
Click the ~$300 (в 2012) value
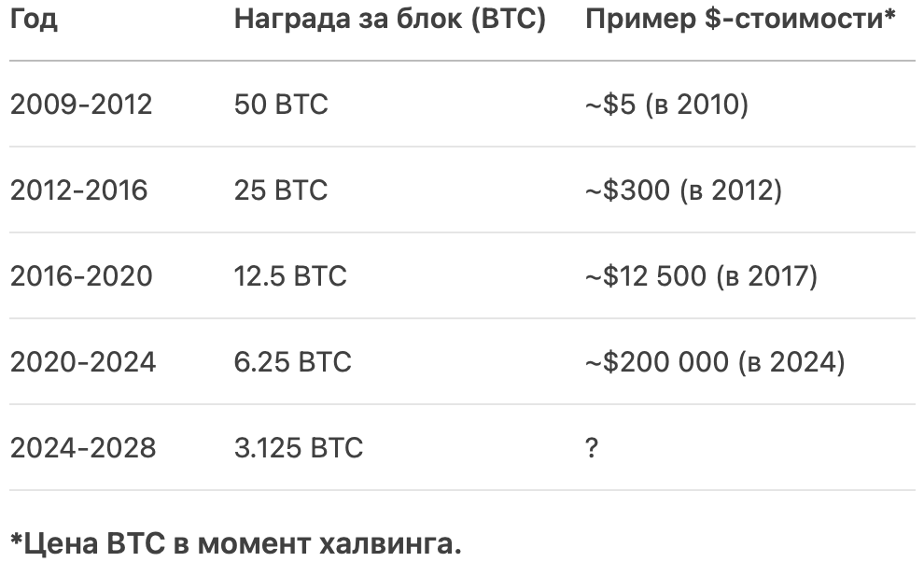pos(683,190)
